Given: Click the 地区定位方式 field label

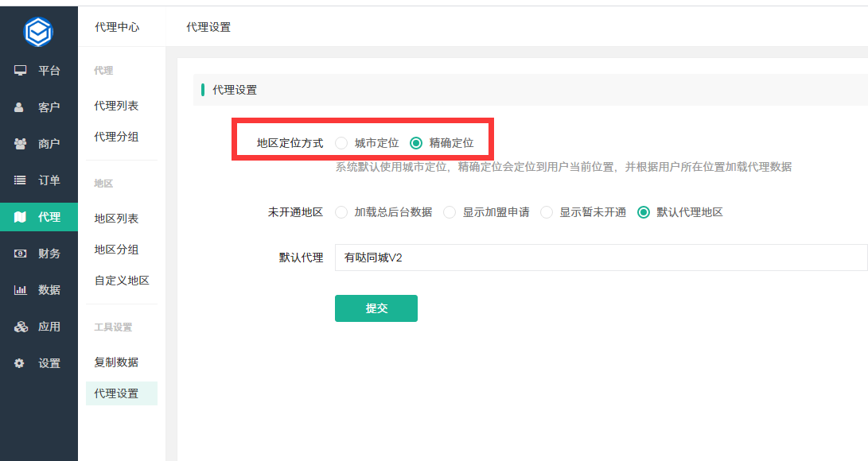Looking at the screenshot, I should click(290, 143).
